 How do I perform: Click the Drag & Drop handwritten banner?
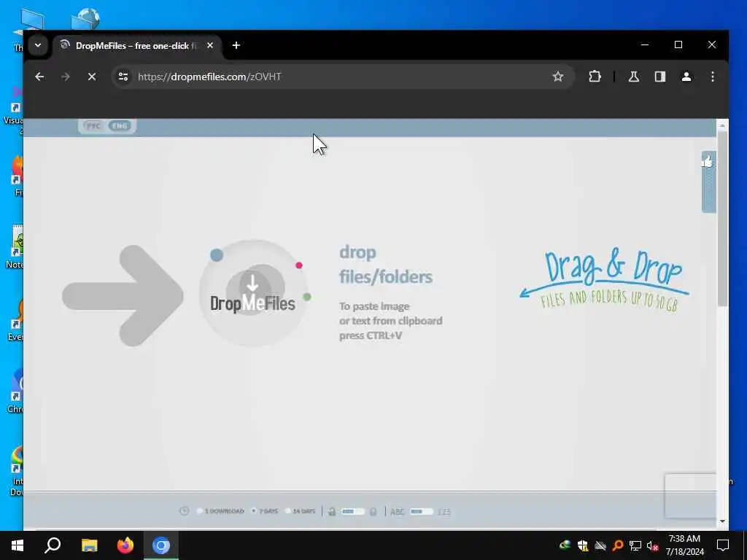pos(604,280)
